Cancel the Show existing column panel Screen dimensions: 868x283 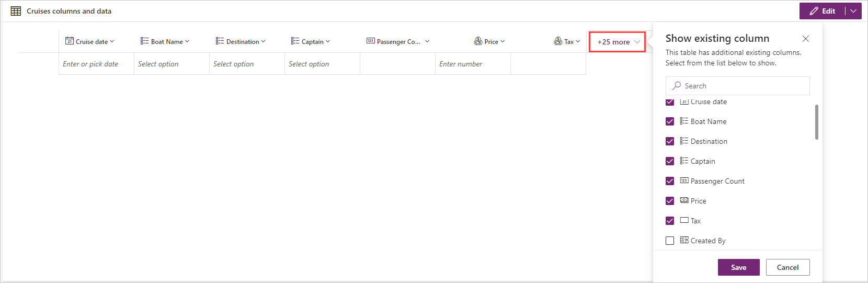(x=787, y=267)
